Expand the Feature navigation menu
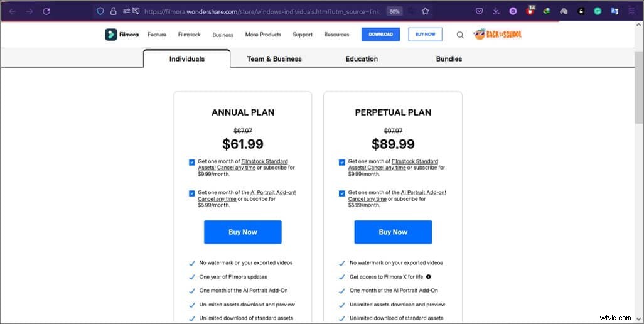Image resolution: width=644 pixels, height=324 pixels. click(157, 35)
